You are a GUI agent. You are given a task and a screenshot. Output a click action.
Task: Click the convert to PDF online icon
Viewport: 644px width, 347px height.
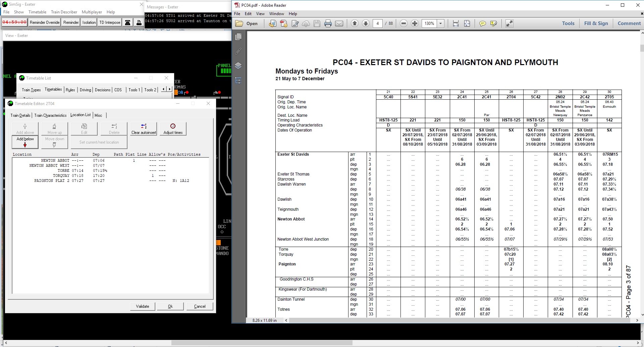pos(273,23)
